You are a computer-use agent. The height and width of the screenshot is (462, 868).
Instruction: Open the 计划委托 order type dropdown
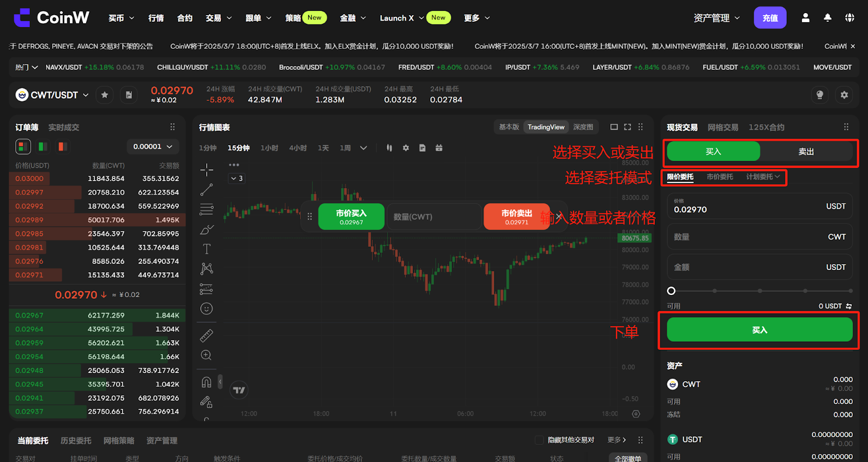pos(763,177)
